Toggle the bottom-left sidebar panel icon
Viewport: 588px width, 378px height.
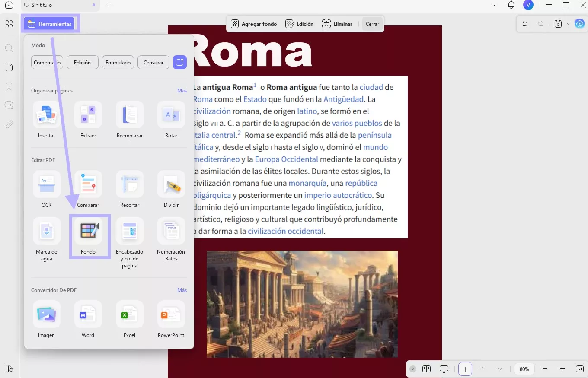click(9, 368)
